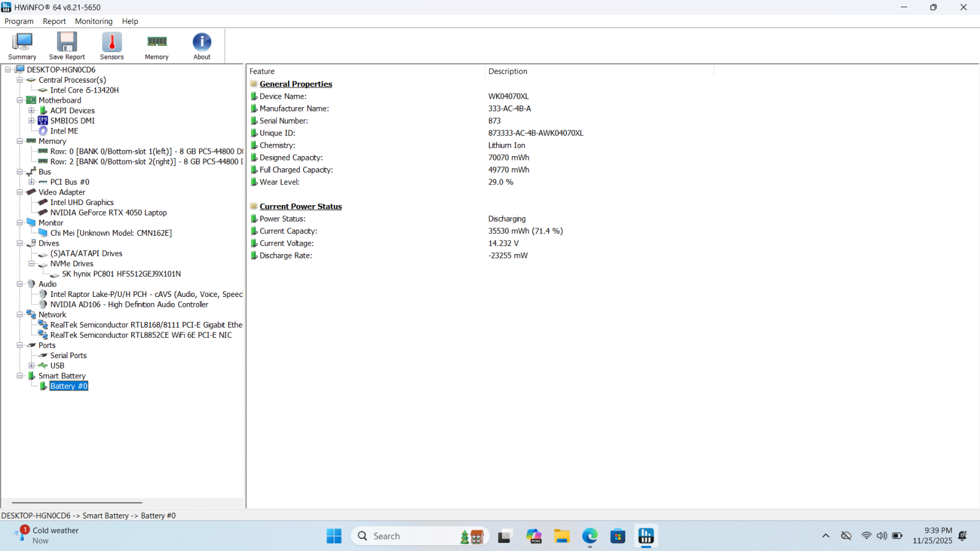Image resolution: width=980 pixels, height=551 pixels.
Task: Open the Monitoring menu
Action: [94, 21]
